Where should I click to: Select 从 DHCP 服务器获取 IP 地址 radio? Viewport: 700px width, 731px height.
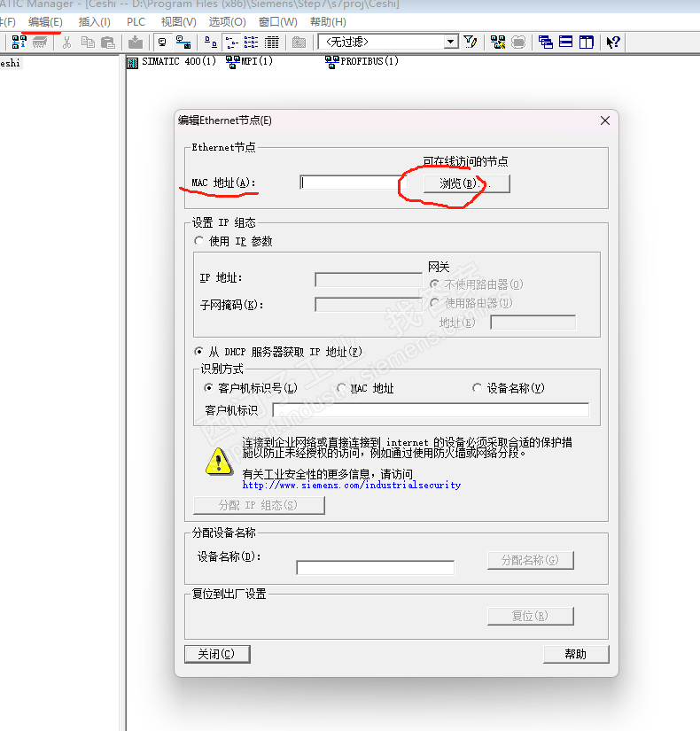[x=199, y=351]
